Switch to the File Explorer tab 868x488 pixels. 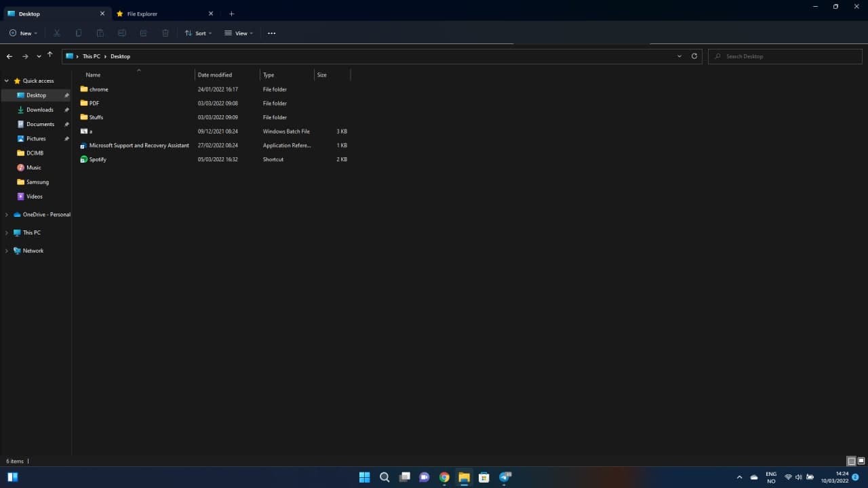(x=159, y=14)
